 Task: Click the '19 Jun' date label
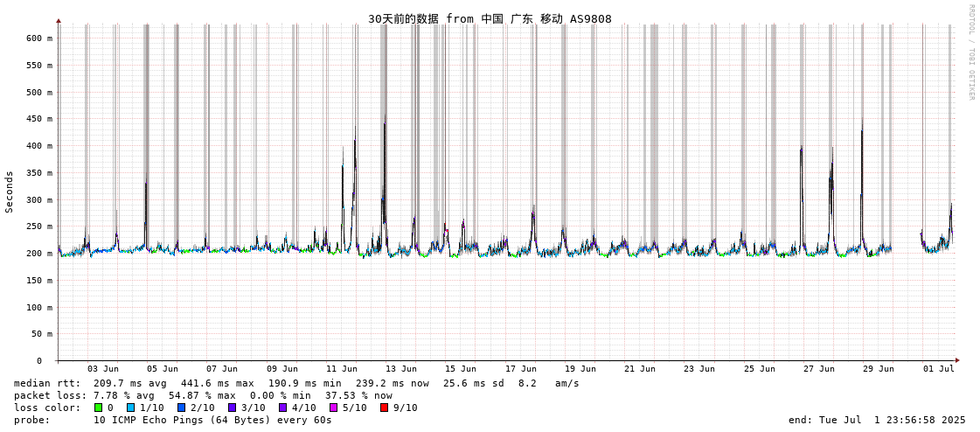pos(580,369)
